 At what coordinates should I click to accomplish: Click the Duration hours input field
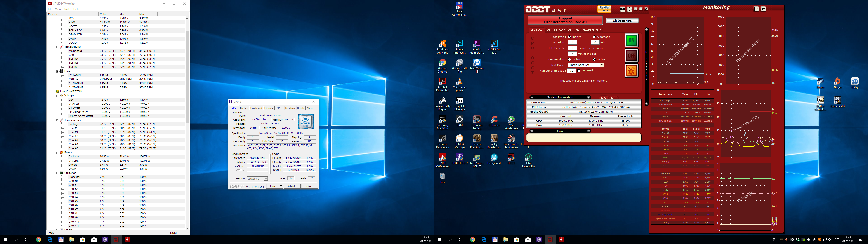click(x=572, y=42)
